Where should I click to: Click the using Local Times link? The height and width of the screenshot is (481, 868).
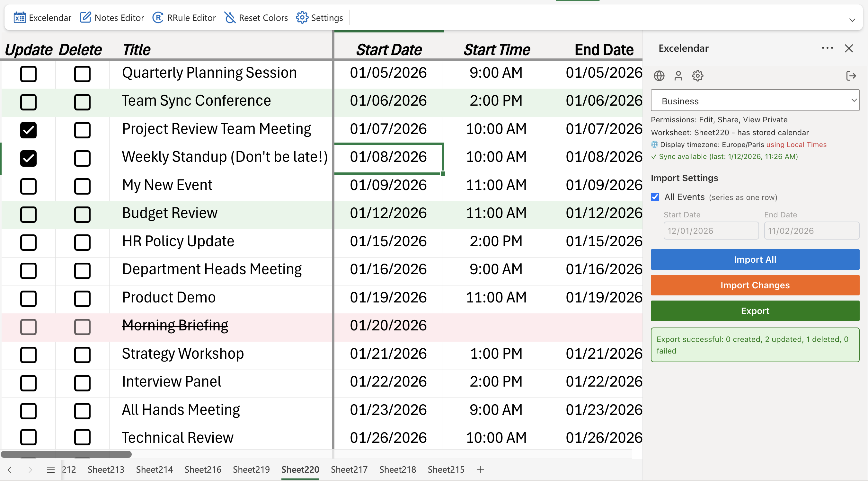pos(797,144)
